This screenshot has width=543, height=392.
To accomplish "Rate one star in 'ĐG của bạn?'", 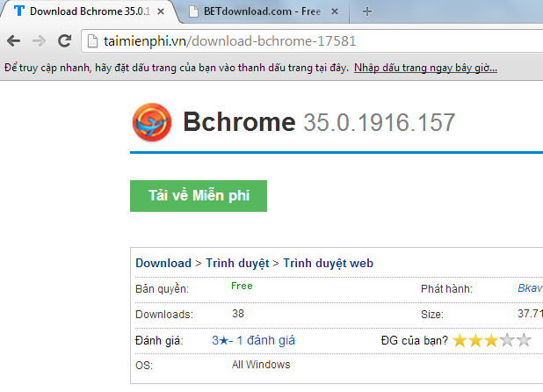I will pos(460,340).
